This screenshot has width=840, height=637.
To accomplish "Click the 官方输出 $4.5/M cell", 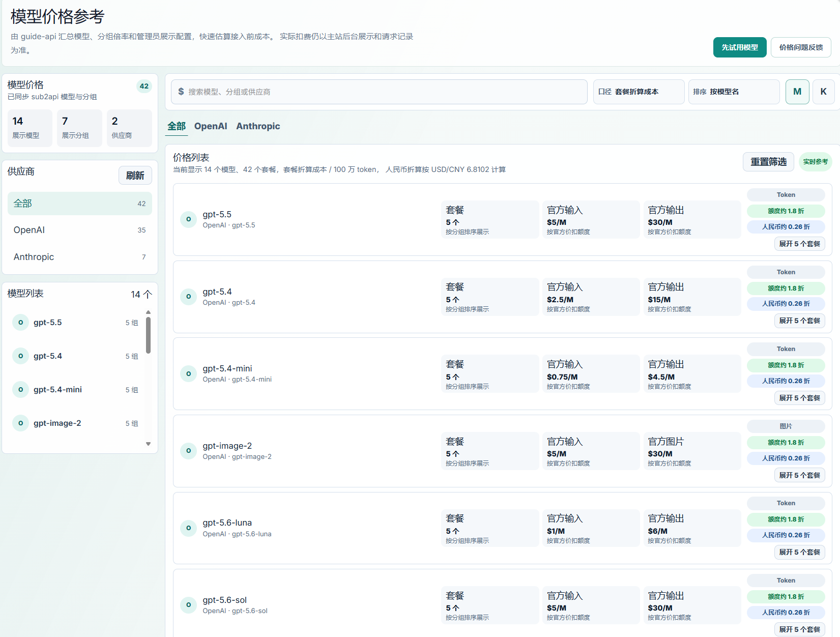I will point(692,373).
